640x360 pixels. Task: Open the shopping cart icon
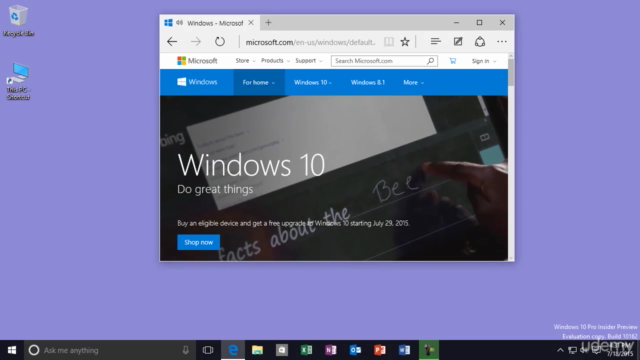click(x=453, y=61)
